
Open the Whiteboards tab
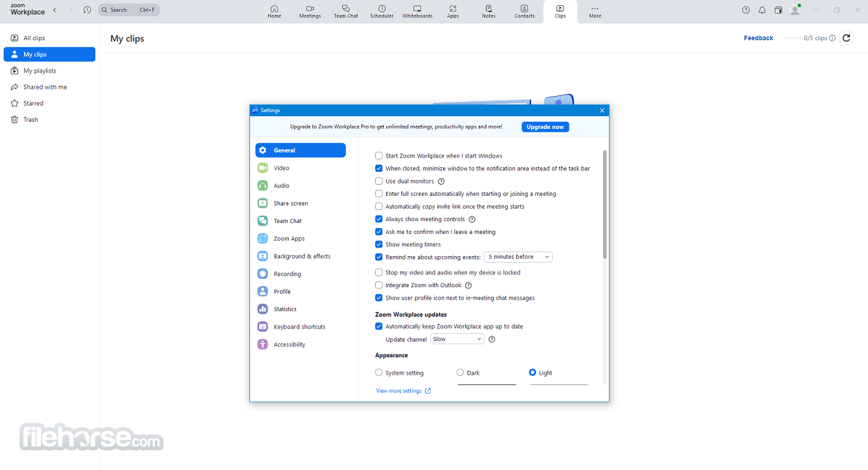tap(417, 12)
